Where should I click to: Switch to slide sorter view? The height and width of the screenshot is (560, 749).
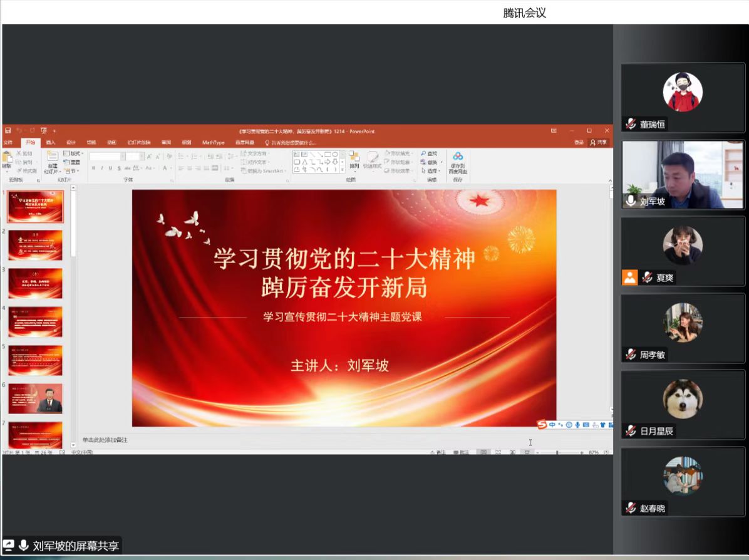[498, 452]
